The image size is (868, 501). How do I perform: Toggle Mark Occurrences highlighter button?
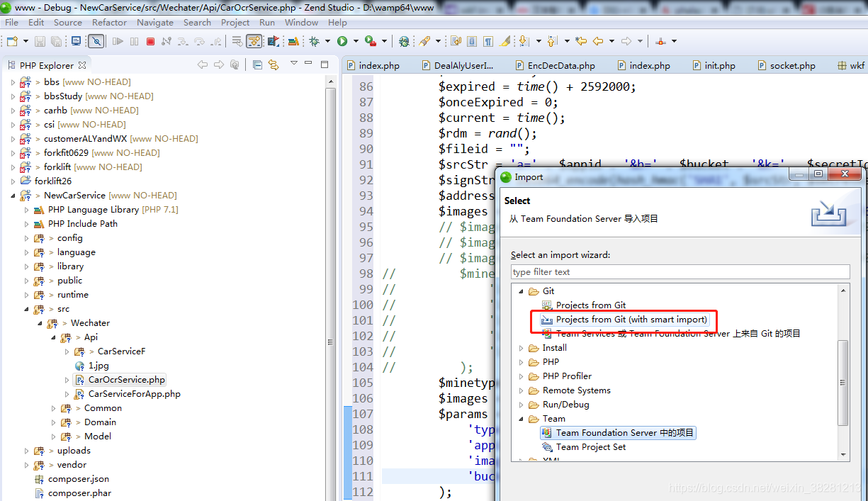click(505, 41)
